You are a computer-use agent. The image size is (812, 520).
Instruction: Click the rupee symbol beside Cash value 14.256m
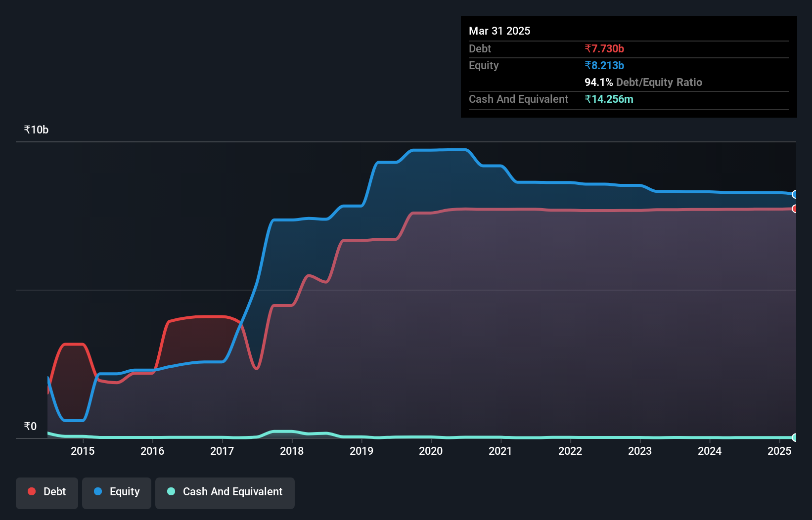(x=588, y=99)
